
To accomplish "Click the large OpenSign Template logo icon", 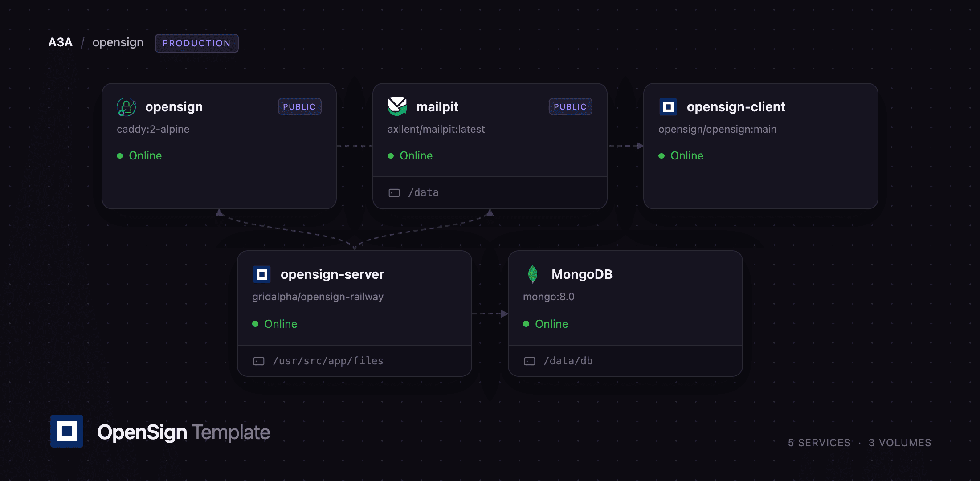I will (67, 431).
